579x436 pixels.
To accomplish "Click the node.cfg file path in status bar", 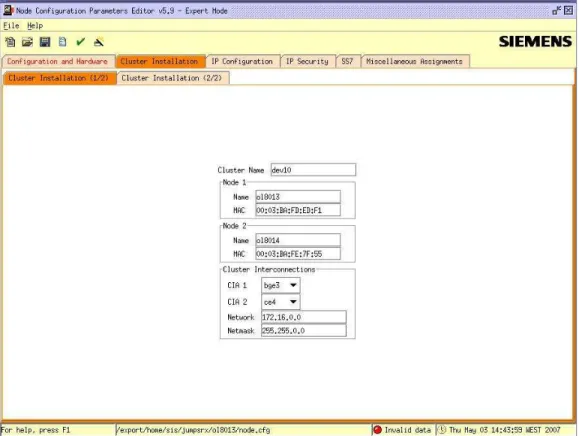I will pos(193,430).
